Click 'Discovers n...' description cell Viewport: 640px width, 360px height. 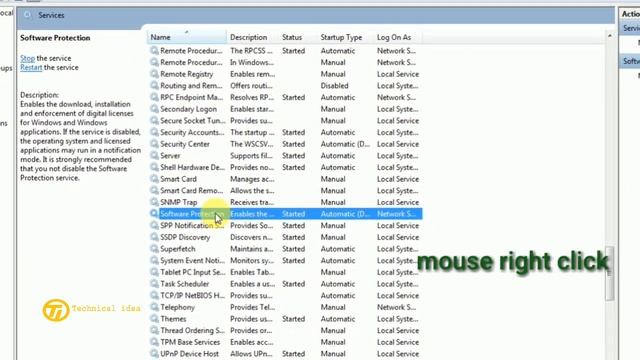(251, 237)
